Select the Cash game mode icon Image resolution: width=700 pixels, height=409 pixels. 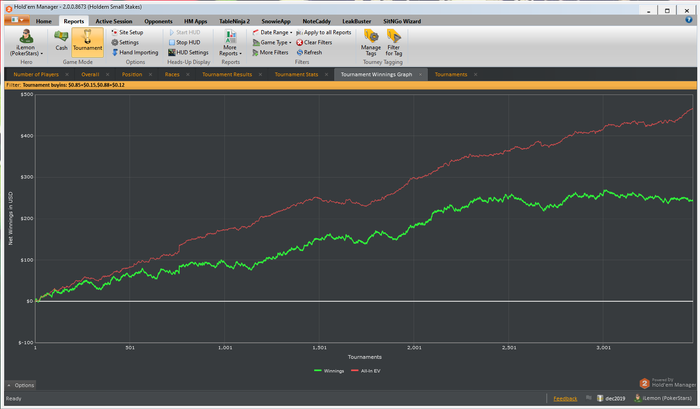61,40
